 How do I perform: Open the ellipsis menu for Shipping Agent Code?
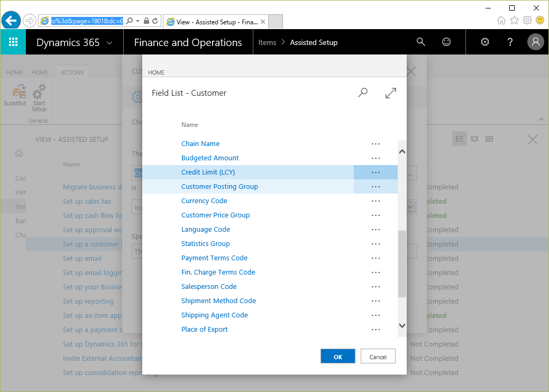pyautogui.click(x=376, y=315)
